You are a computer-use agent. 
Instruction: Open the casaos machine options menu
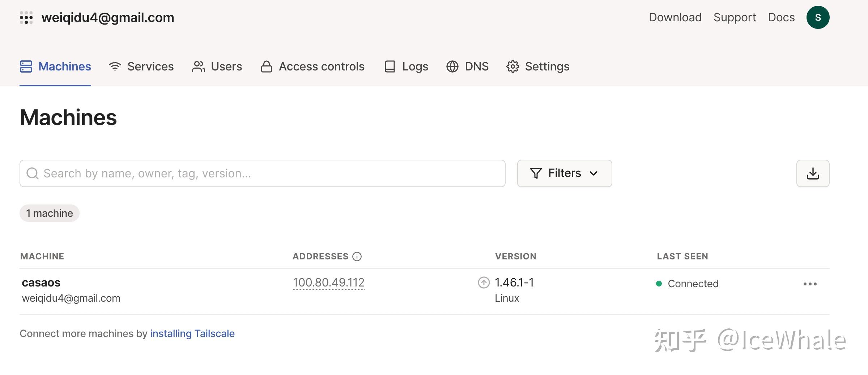click(x=810, y=284)
